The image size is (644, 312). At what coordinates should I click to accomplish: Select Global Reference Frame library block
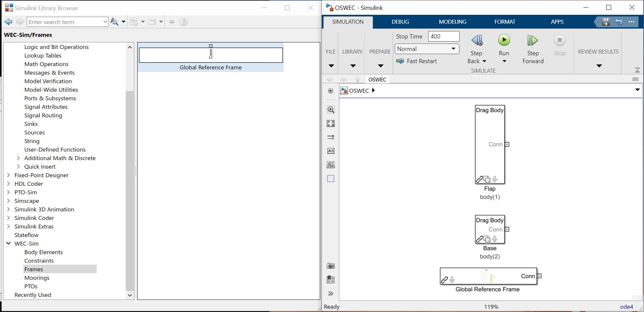[211, 57]
